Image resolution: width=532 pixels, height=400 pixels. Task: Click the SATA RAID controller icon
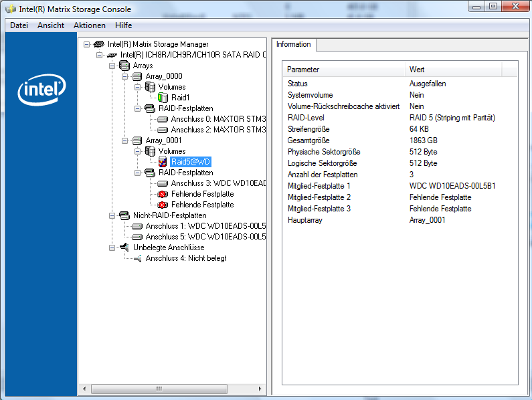click(x=112, y=55)
